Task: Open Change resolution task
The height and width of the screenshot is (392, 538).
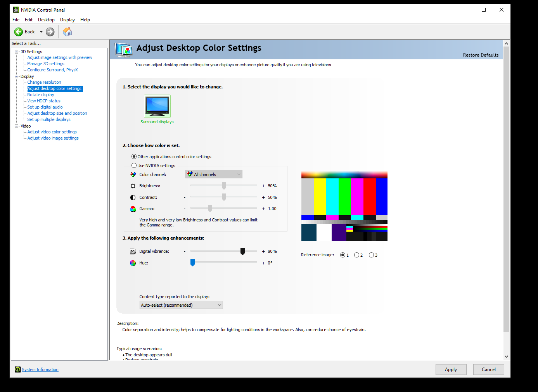Action: (44, 82)
